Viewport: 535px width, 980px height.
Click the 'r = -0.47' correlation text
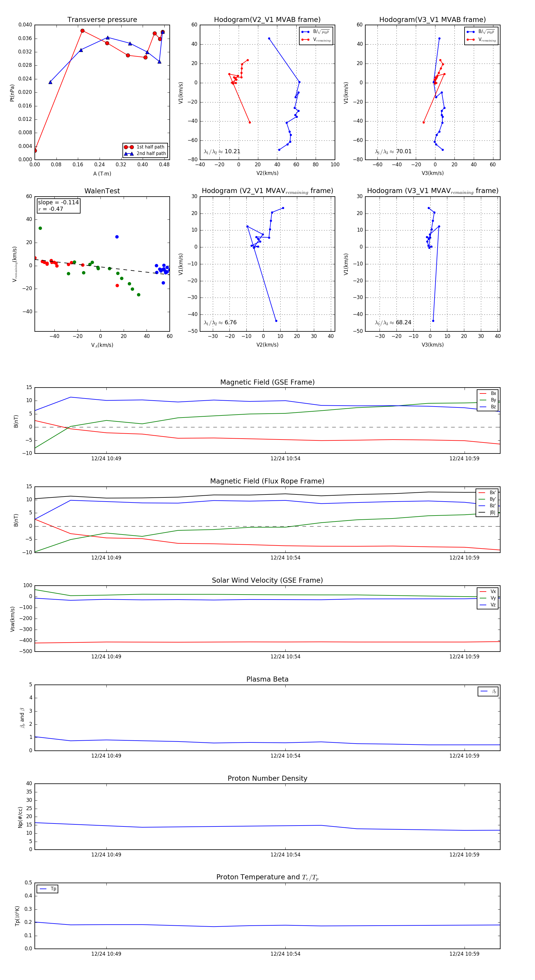(51, 209)
